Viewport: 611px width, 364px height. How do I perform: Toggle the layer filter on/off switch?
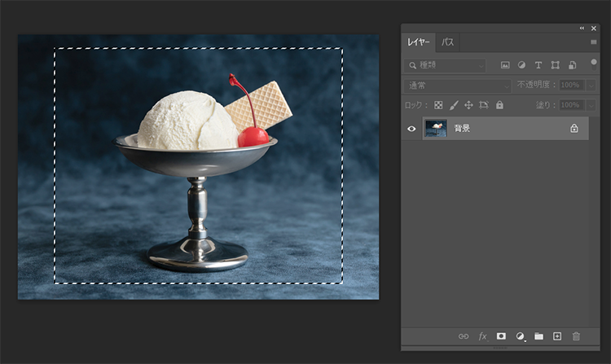(593, 63)
